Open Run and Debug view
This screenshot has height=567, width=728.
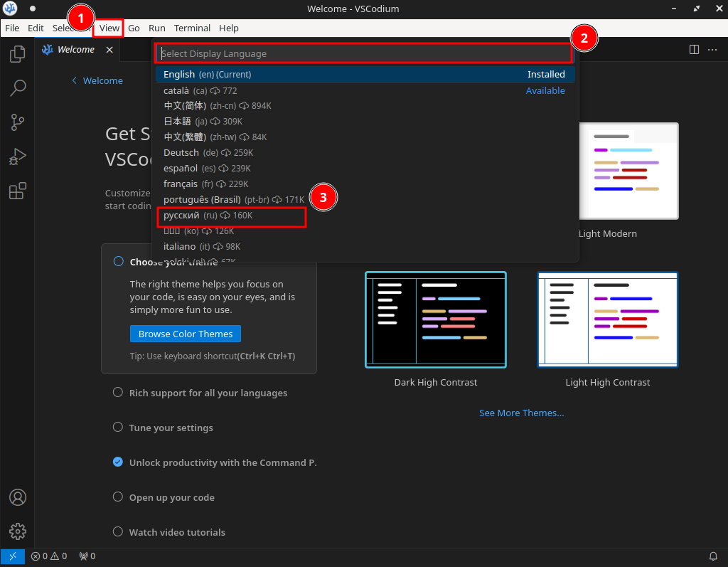click(x=18, y=157)
